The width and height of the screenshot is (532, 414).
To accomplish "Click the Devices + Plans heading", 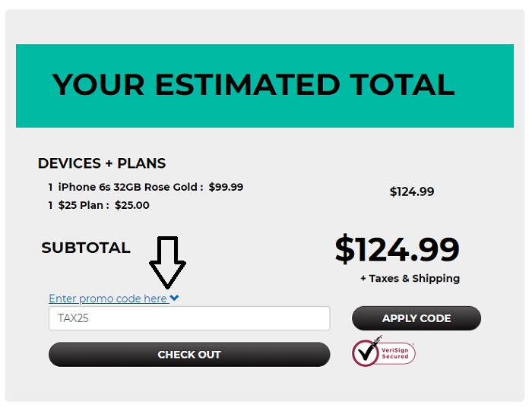I will (x=102, y=163).
